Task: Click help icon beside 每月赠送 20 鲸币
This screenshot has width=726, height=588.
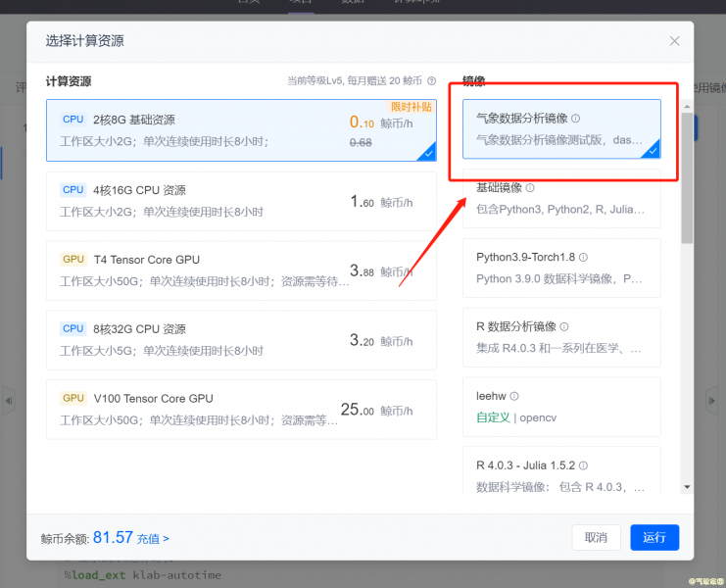Action: [x=431, y=81]
